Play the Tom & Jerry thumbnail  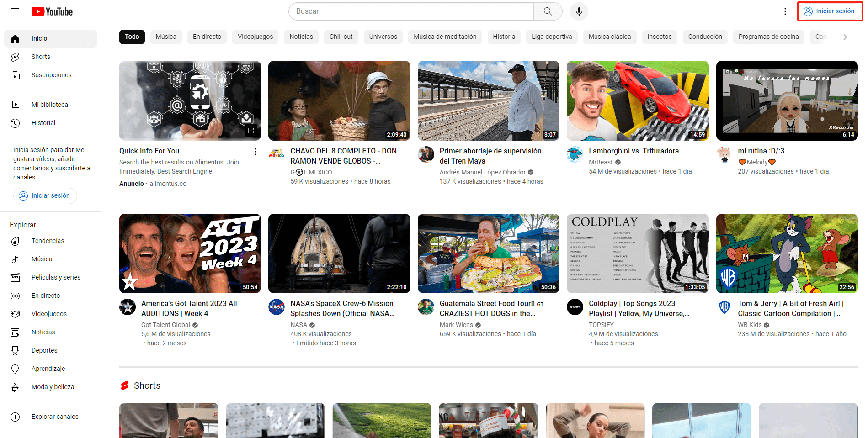click(787, 253)
